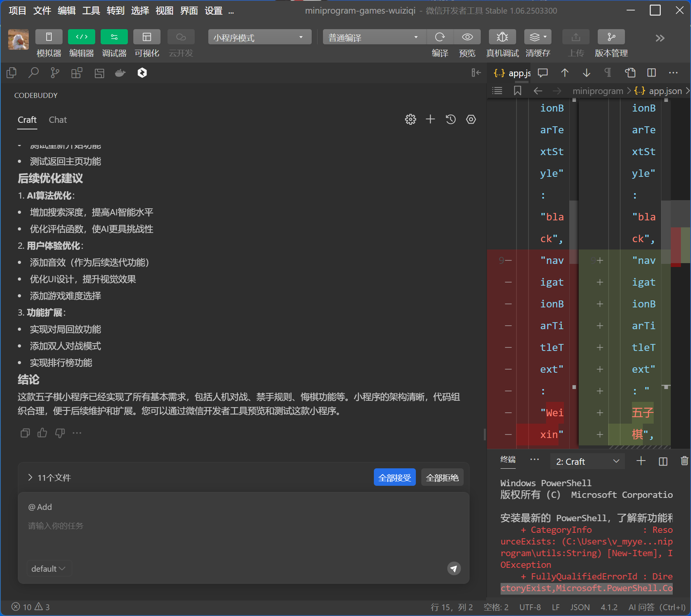Start a new CodeBuddy chat with plus icon
The width and height of the screenshot is (691, 616).
430,119
